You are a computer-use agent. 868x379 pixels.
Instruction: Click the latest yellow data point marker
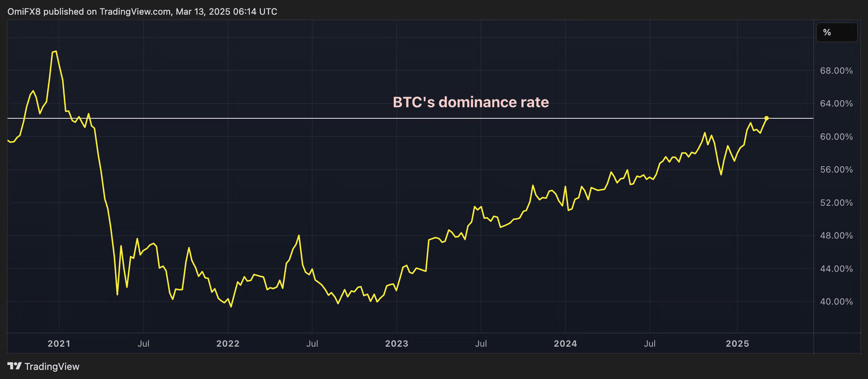tap(767, 119)
